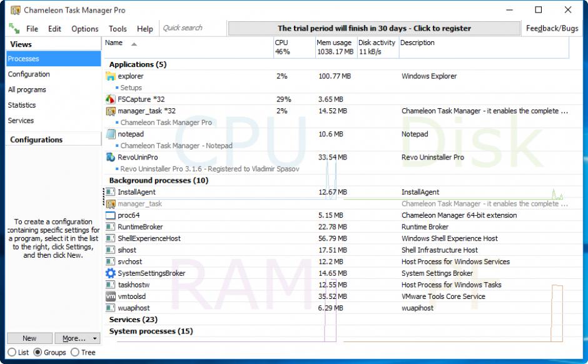Screen dimensions: 588x364
Task: Click the sihost process icon
Action: pos(110,250)
